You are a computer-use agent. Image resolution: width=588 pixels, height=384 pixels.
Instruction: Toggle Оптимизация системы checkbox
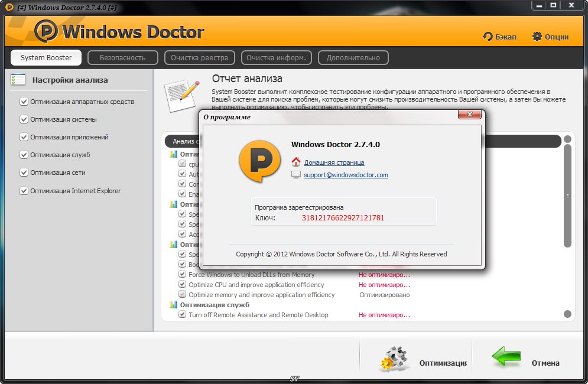click(x=24, y=119)
